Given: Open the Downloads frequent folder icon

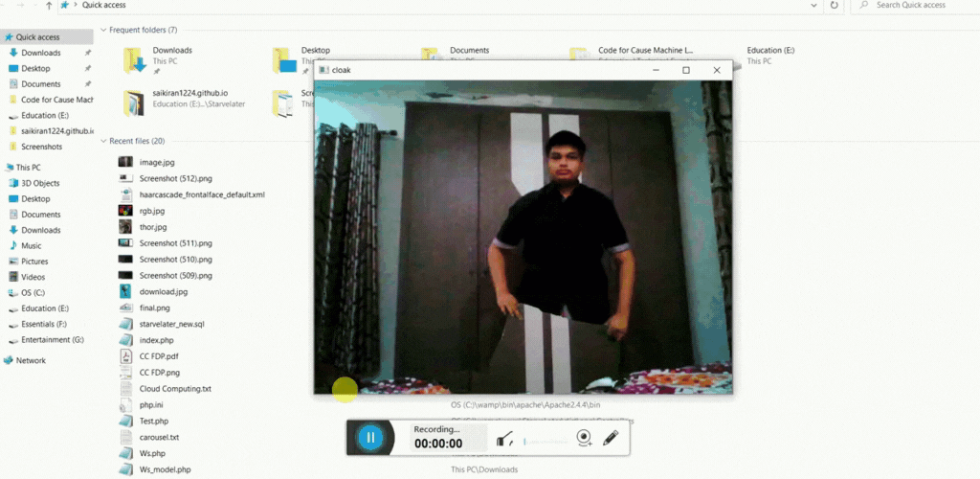Looking at the screenshot, I should 134,59.
